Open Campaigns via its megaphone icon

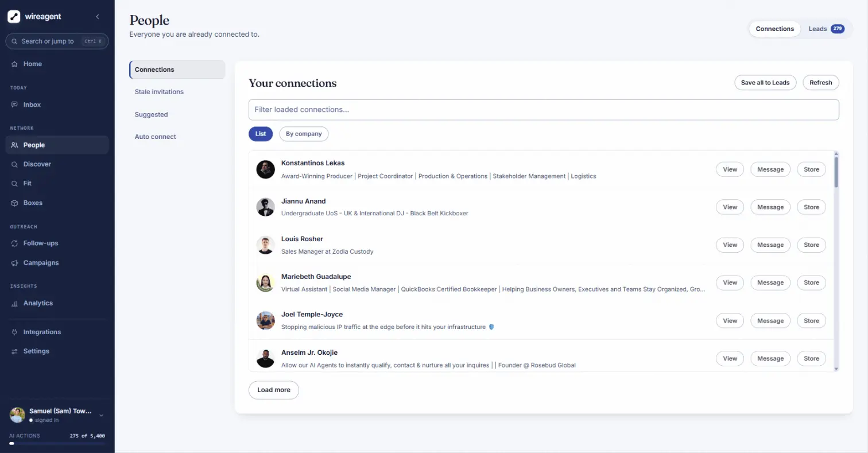pos(15,263)
